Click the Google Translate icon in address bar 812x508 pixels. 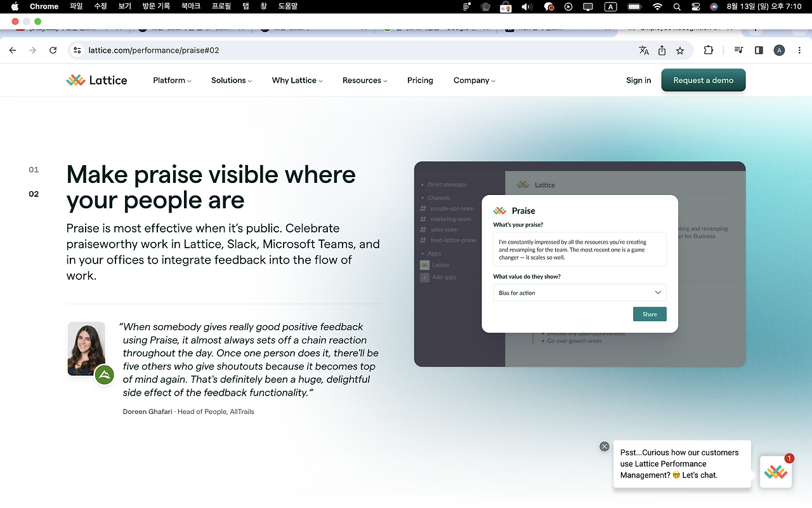(644, 50)
